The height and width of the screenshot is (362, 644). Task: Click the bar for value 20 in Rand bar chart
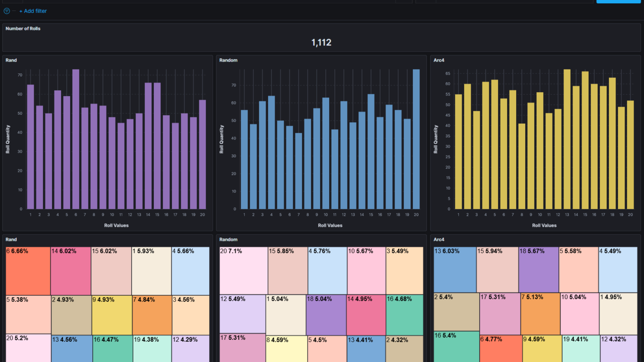pyautogui.click(x=203, y=154)
